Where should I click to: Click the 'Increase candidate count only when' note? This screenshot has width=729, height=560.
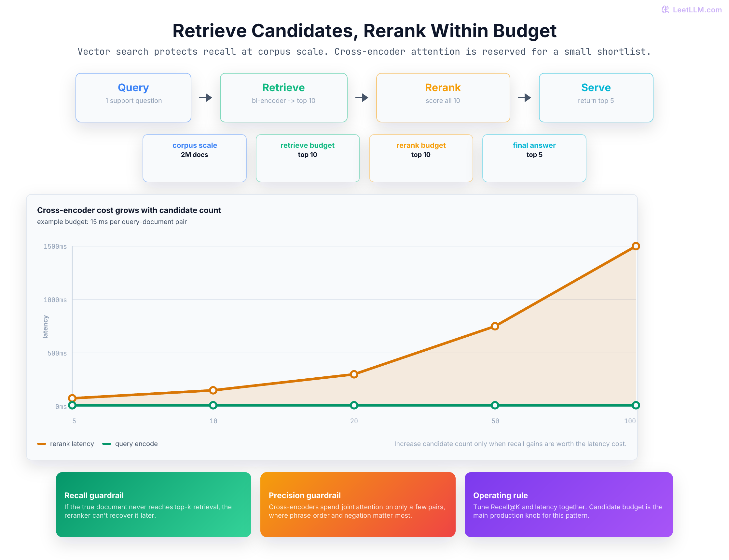[510, 444]
